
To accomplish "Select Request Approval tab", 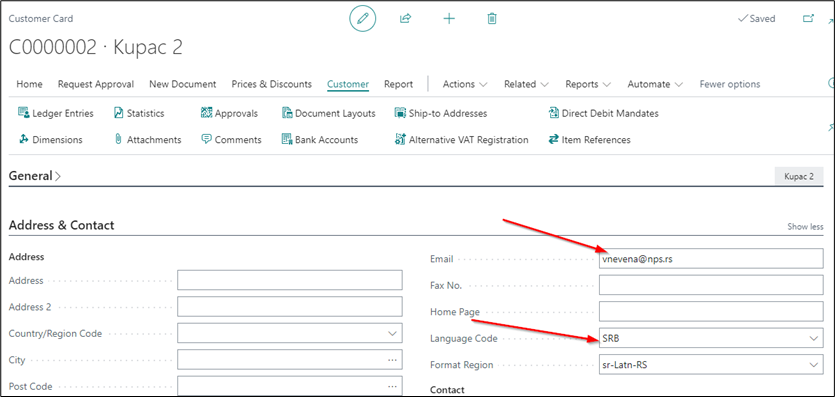I will 96,84.
